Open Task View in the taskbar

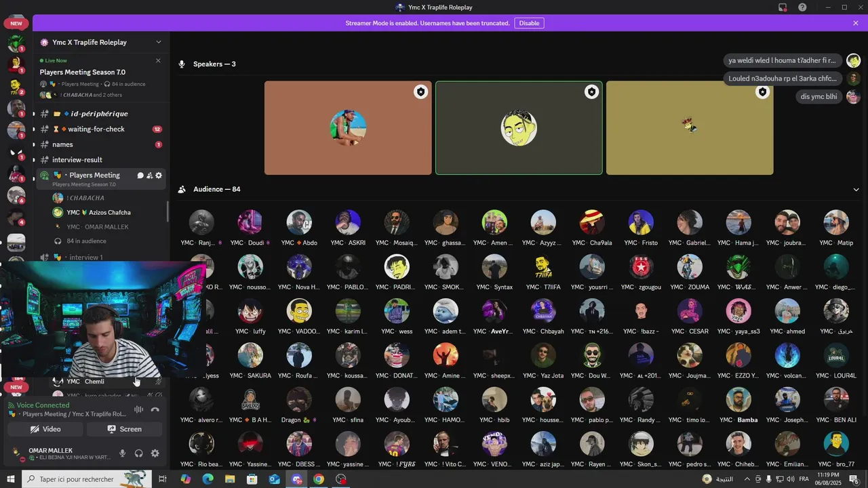[x=163, y=479]
